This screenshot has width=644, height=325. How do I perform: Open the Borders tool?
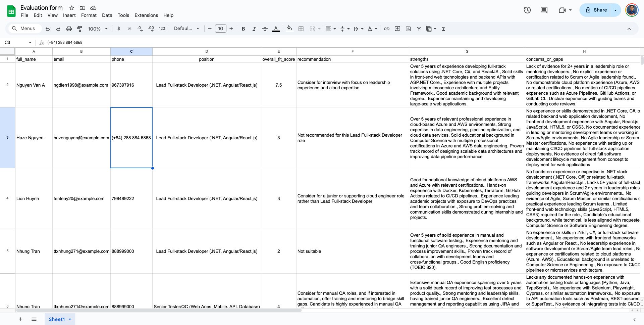(301, 29)
